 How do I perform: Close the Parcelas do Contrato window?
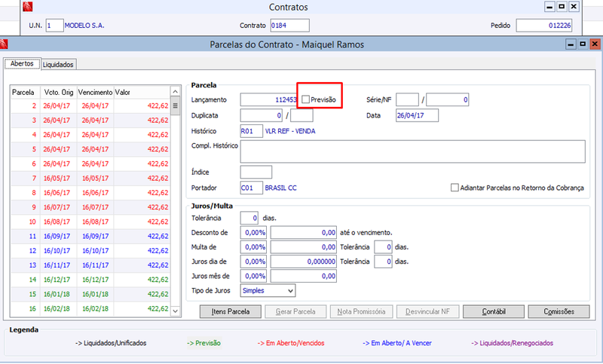(x=595, y=44)
